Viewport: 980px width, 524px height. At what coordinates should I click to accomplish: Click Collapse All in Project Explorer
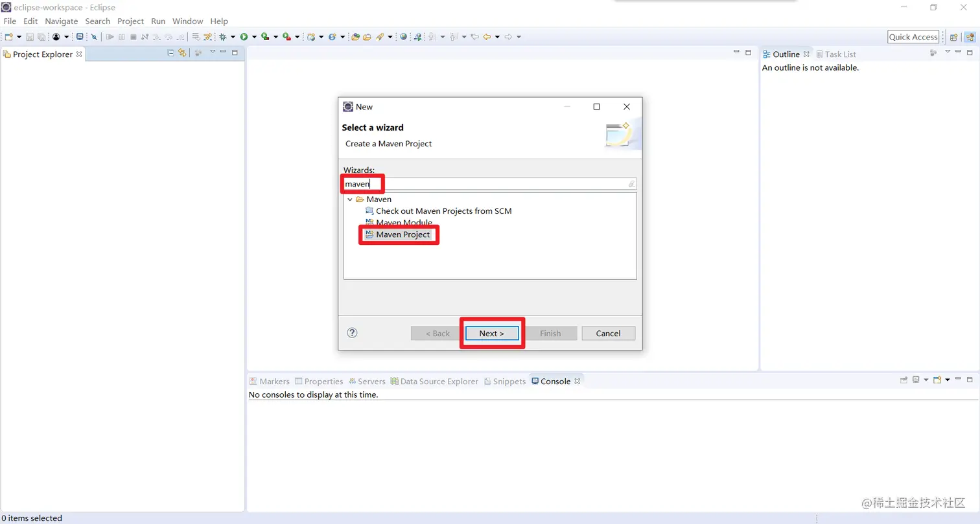171,53
